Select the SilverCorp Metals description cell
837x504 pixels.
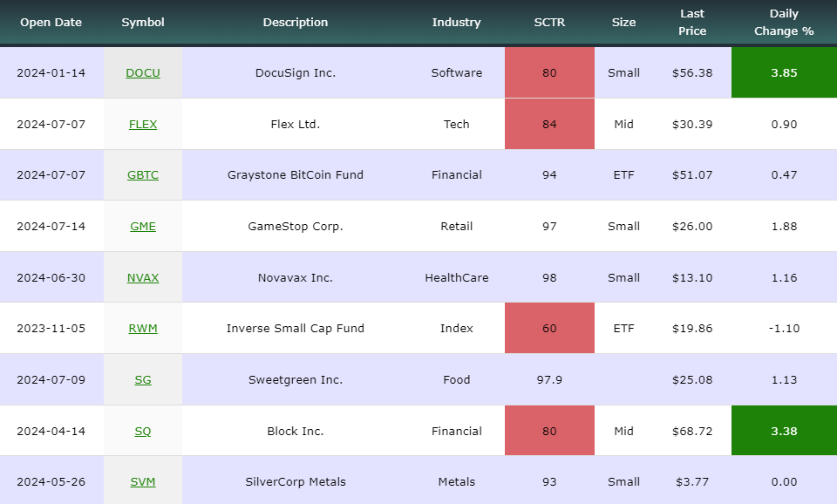tap(296, 481)
